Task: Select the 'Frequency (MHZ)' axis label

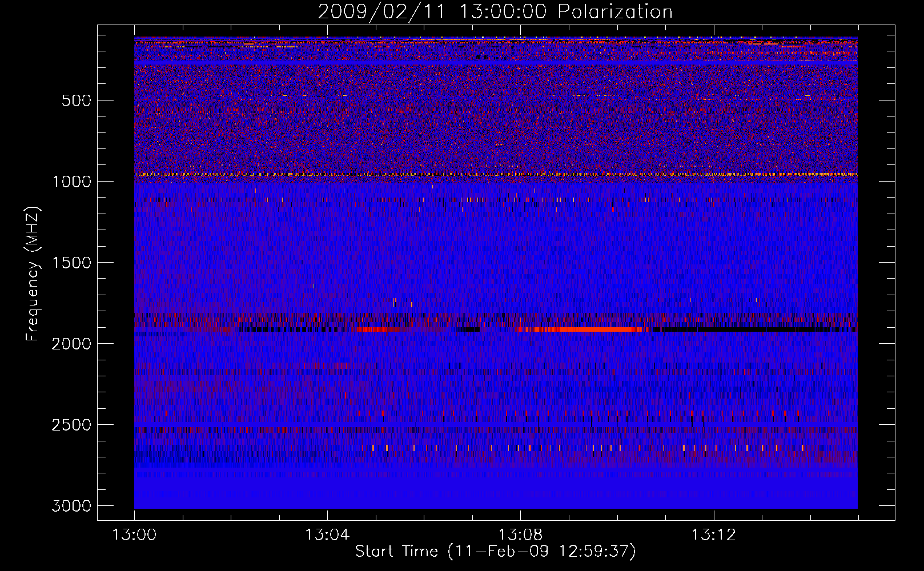Action: 33,274
